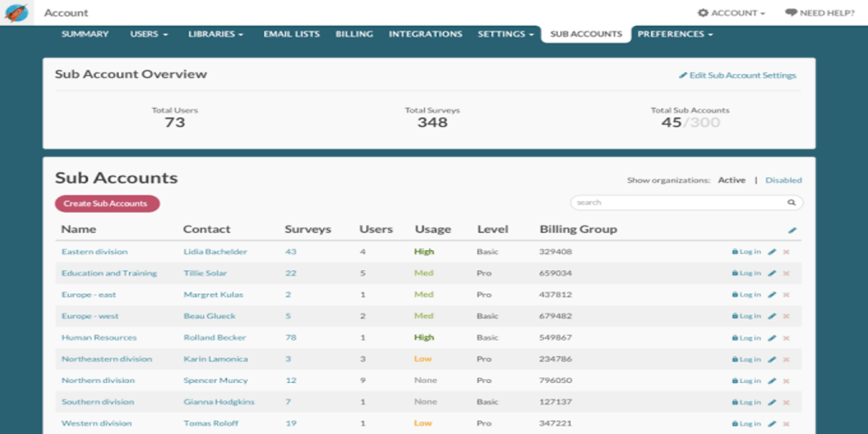868x434 pixels.
Task: Open the Northern division name link
Action: (x=98, y=381)
